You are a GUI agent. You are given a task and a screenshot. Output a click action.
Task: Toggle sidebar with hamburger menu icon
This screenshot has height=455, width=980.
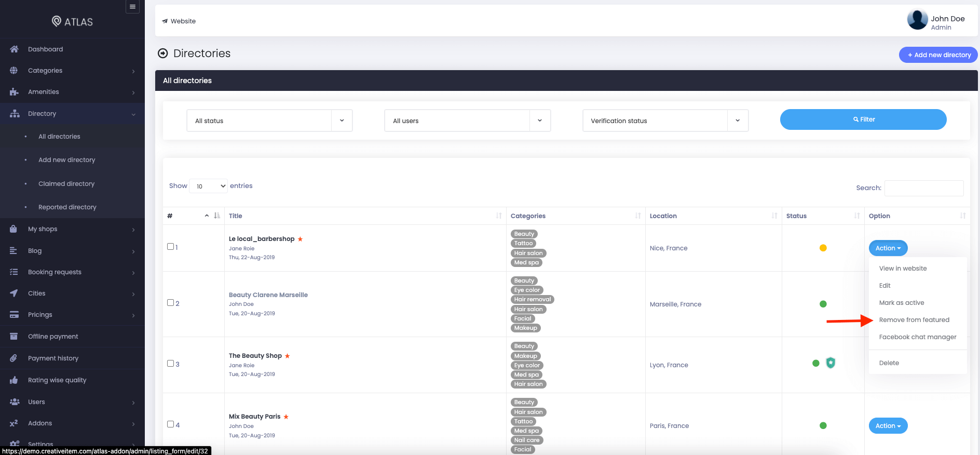[x=132, y=7]
